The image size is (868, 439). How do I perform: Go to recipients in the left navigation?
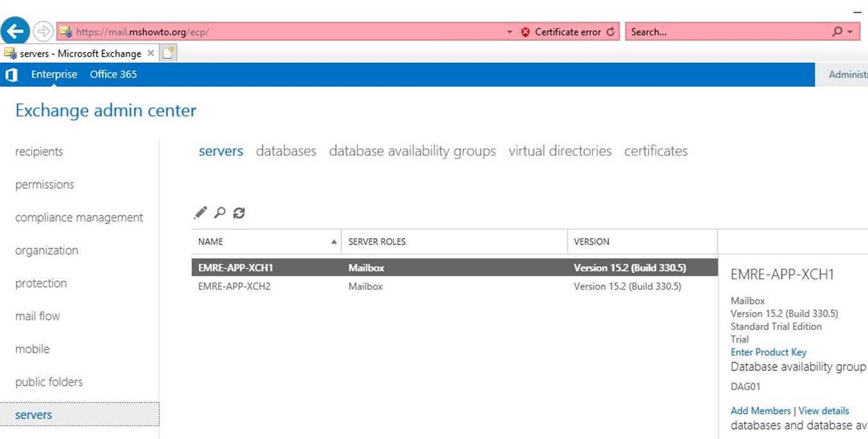39,152
